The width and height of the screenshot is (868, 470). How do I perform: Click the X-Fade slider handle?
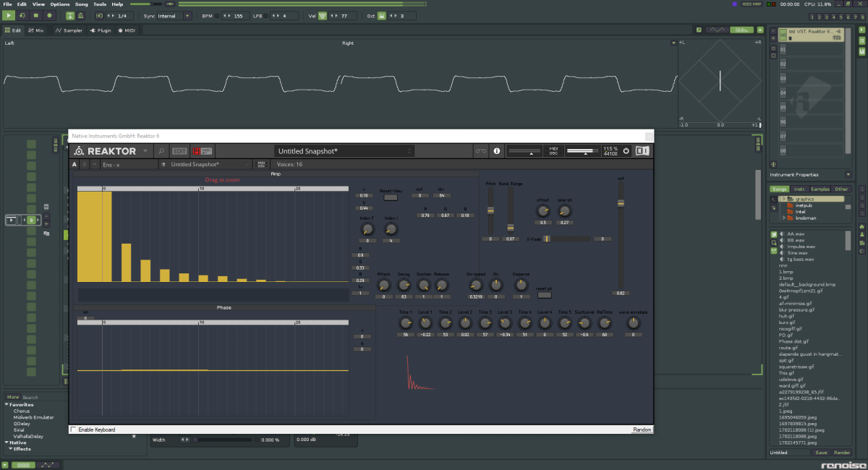[547, 239]
